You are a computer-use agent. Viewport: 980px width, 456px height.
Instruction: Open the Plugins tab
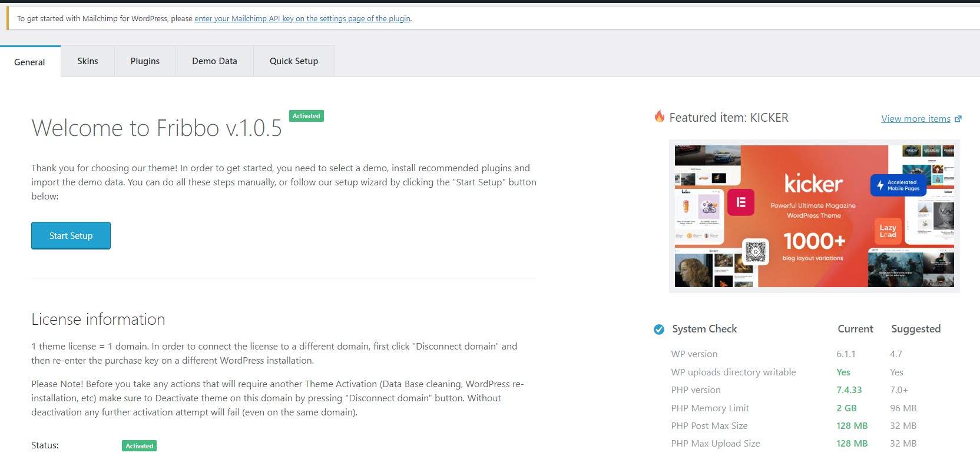pos(145,61)
